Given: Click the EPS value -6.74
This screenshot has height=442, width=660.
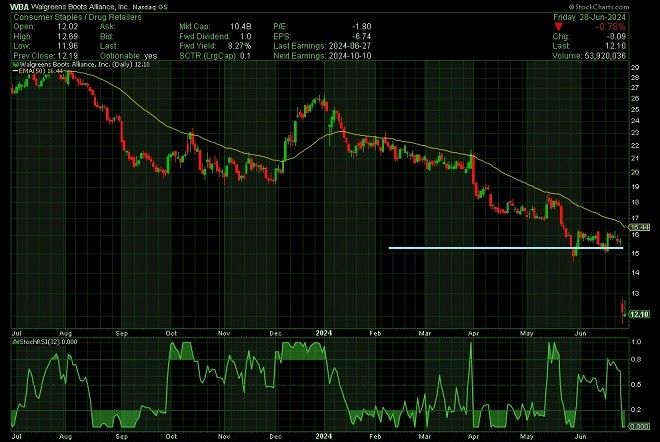Looking at the screenshot, I should point(362,36).
